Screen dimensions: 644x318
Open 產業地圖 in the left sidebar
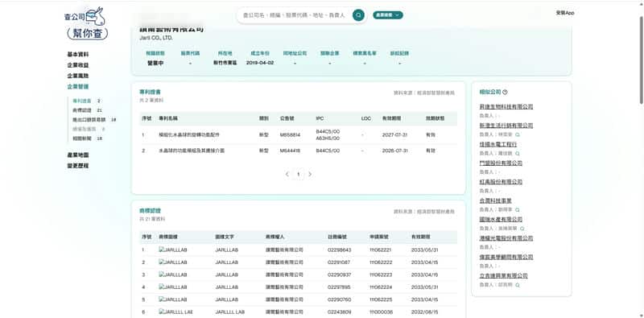[x=78, y=155]
